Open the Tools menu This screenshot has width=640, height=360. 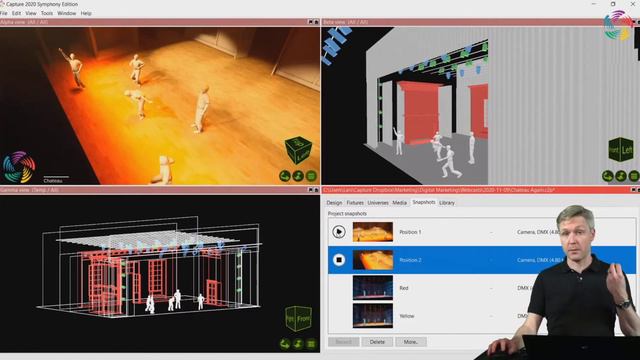[47, 13]
